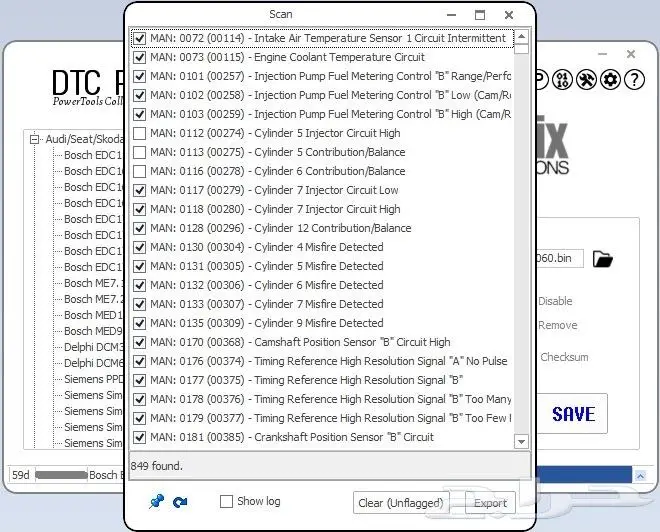Select the Delphi DCM3 tree entry
The width and height of the screenshot is (660, 532).
tap(93, 347)
